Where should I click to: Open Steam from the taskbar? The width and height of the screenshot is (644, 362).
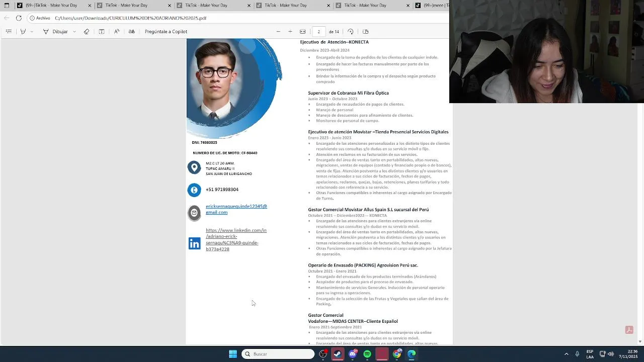pos(338,354)
